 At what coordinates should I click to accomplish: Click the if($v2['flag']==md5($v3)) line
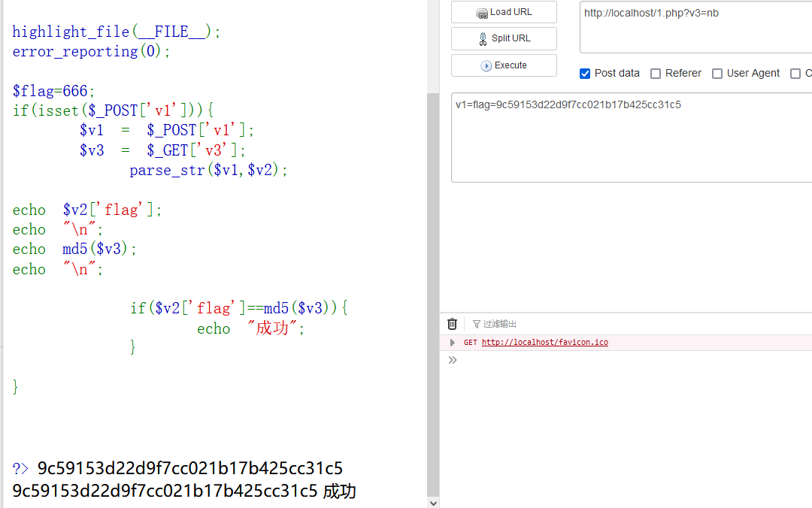(x=239, y=308)
